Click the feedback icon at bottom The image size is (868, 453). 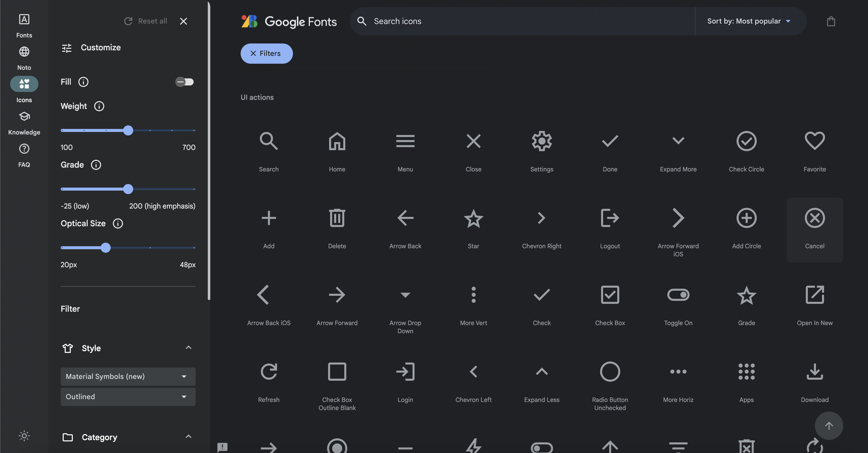[222, 447]
